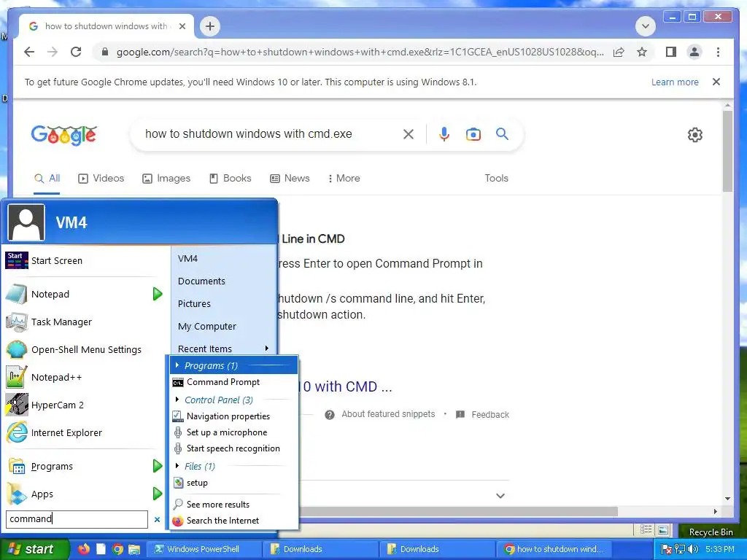The image size is (747, 560).
Task: Start Google voice search microphone
Action: tap(444, 134)
